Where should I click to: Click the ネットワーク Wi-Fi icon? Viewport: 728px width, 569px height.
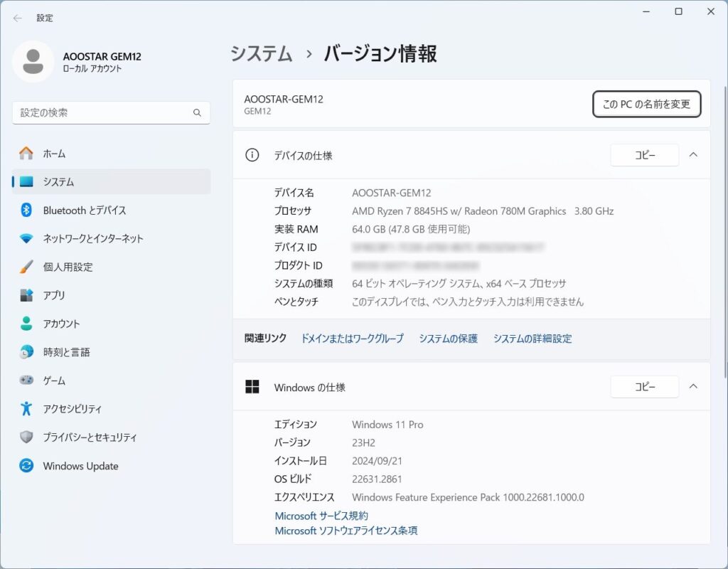click(x=26, y=239)
